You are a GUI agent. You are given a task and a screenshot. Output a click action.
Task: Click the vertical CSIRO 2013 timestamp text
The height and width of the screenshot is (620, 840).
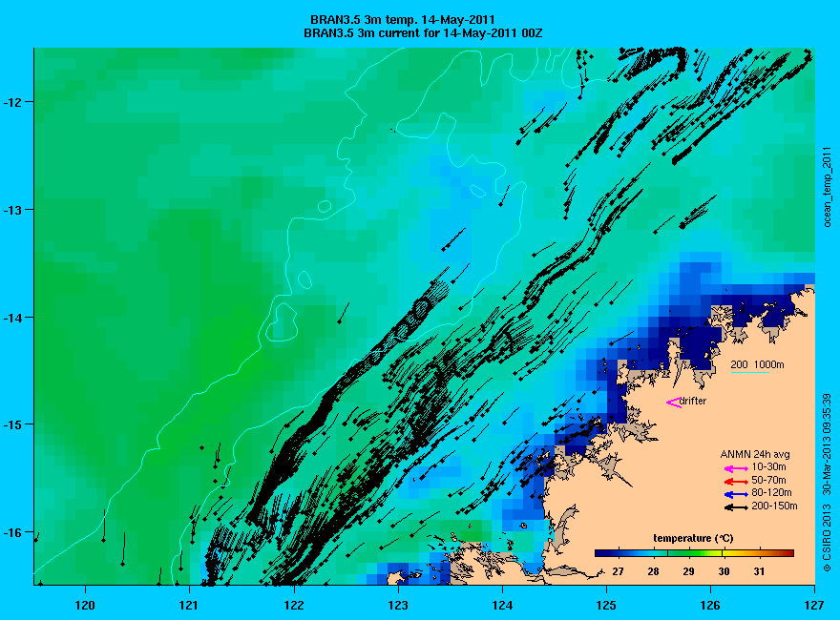coord(828,483)
